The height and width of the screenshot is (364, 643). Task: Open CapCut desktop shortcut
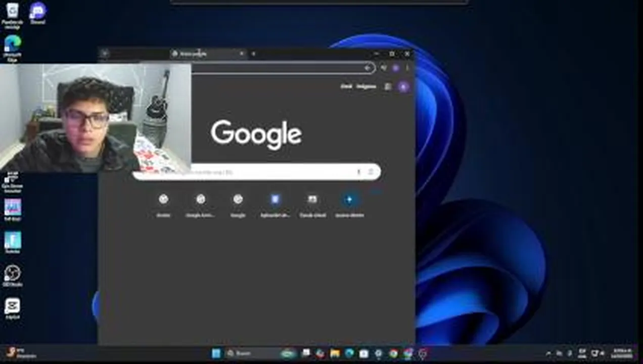(x=12, y=308)
